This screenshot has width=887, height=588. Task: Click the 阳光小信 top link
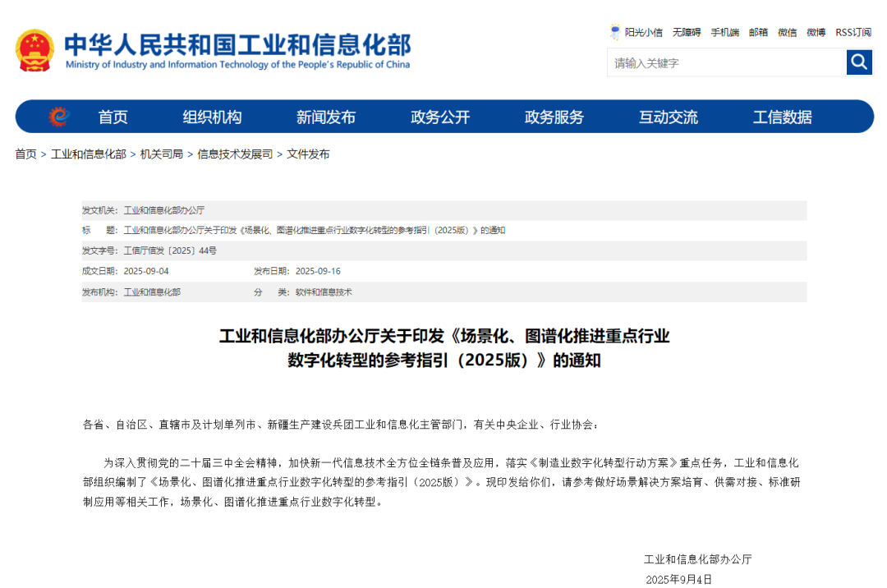[643, 32]
